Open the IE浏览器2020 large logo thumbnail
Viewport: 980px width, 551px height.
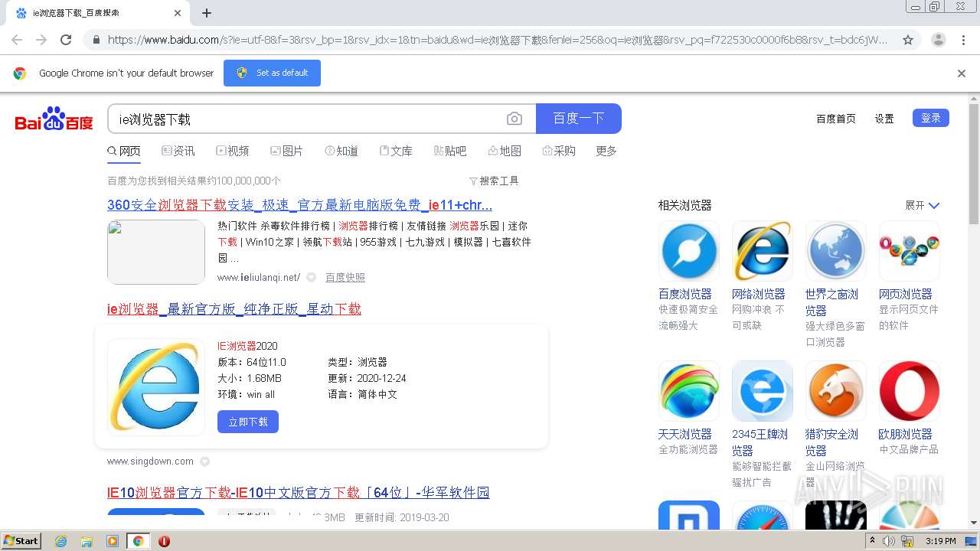[156, 388]
